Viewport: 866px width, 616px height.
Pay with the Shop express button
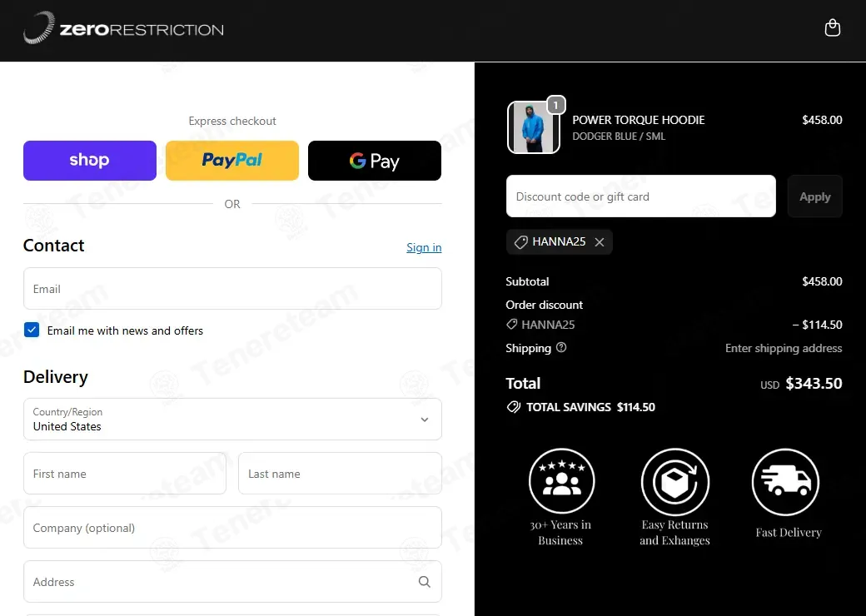[x=89, y=161]
